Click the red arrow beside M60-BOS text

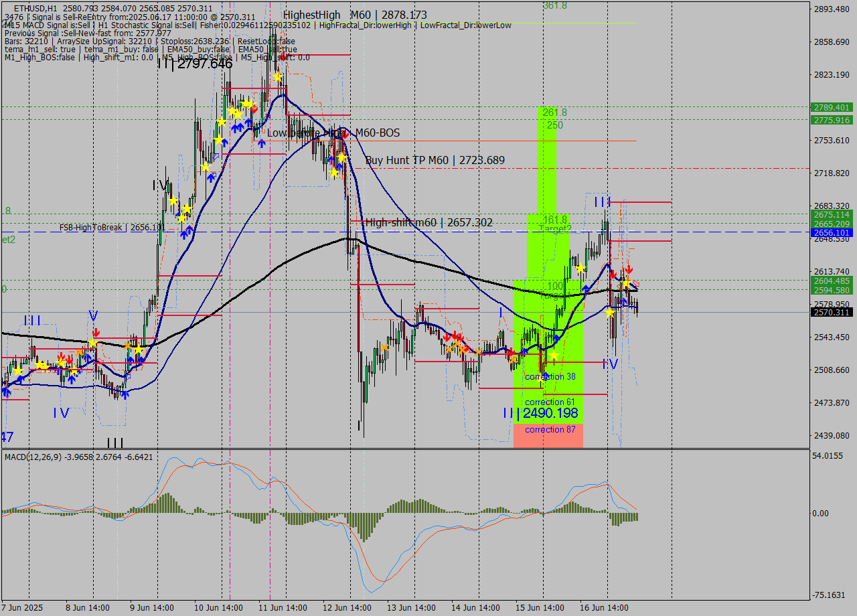(345, 134)
